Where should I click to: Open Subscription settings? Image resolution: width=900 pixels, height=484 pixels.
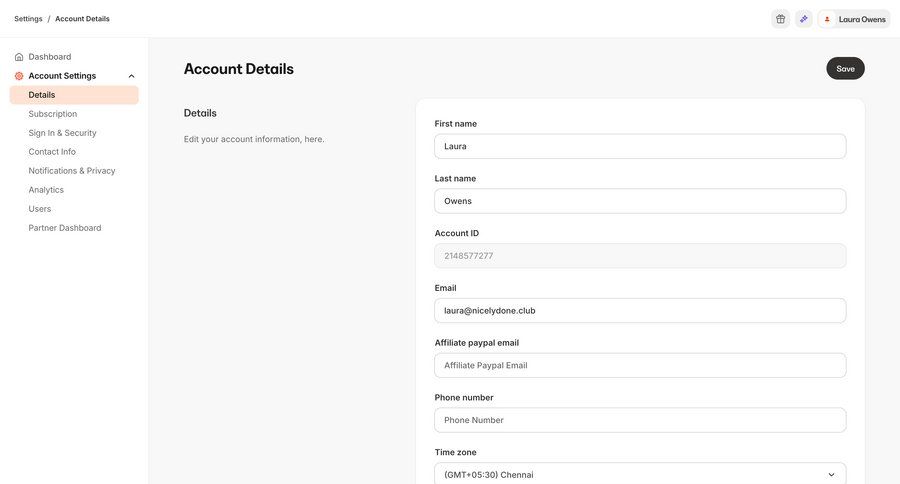click(x=53, y=114)
